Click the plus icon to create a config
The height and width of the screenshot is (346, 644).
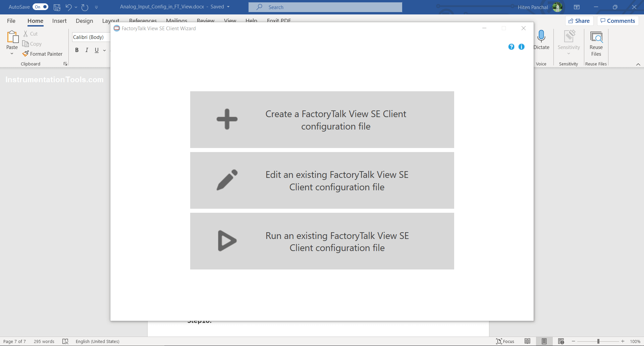(227, 119)
